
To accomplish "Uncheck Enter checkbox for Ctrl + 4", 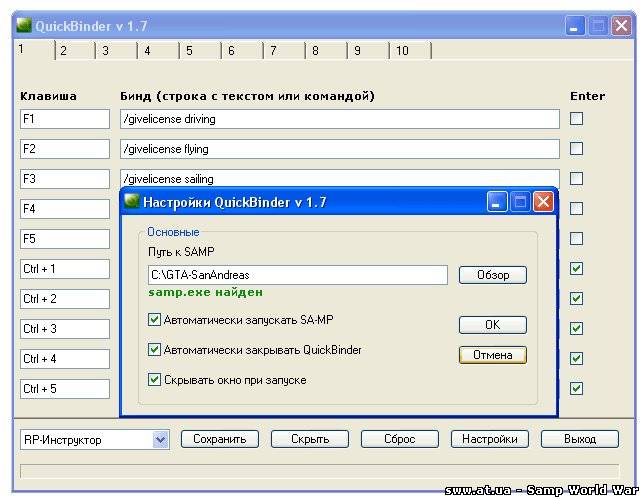I will pyautogui.click(x=576, y=358).
